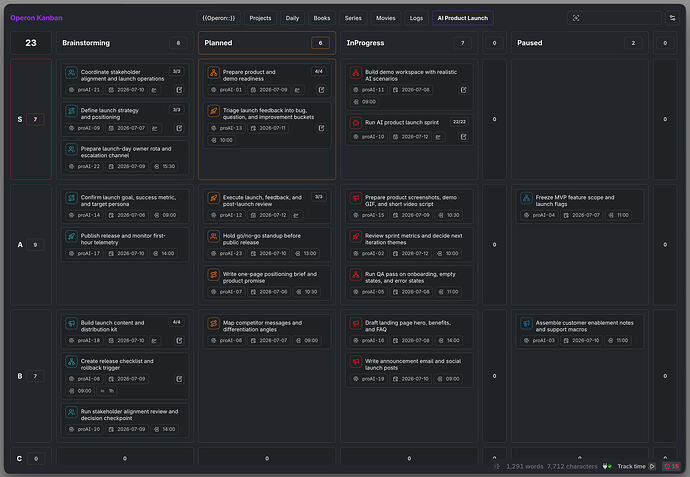This screenshot has height=477, width=690.
Task: Select the Brainstorming column header
Action: tap(125, 43)
